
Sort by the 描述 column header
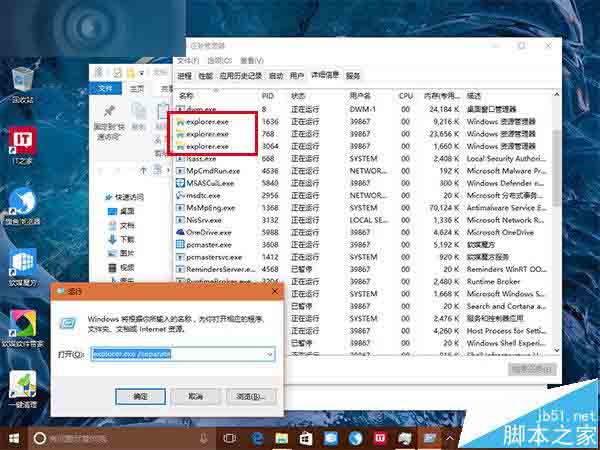[x=474, y=96]
